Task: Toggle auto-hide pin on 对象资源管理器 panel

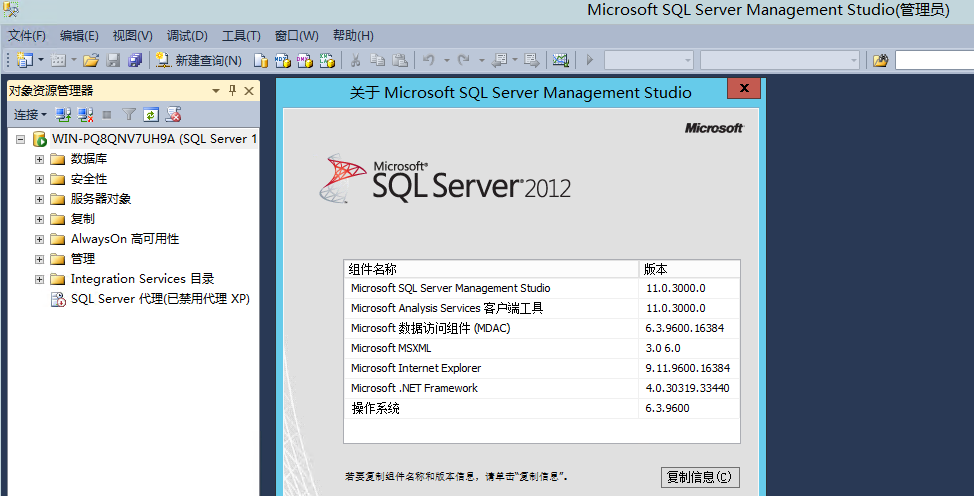Action: (x=233, y=91)
